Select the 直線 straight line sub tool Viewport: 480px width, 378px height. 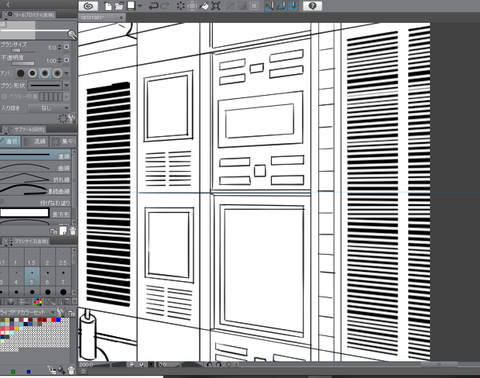click(35, 155)
